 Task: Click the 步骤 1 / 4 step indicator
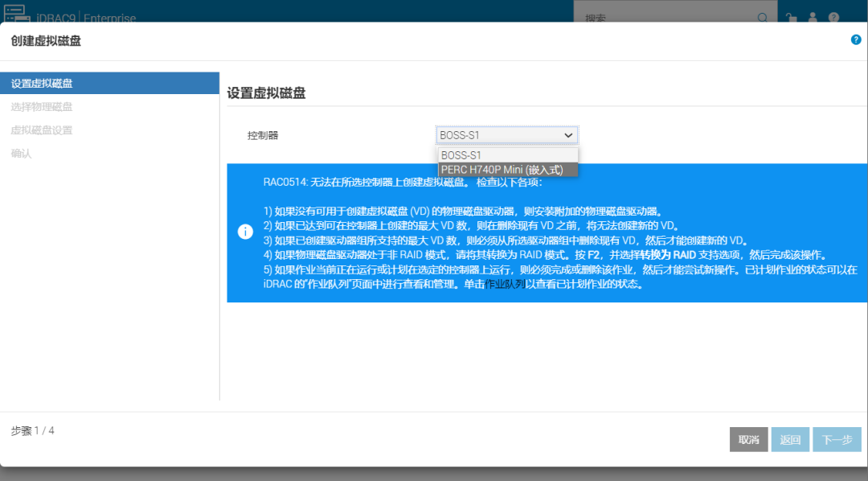click(x=33, y=430)
